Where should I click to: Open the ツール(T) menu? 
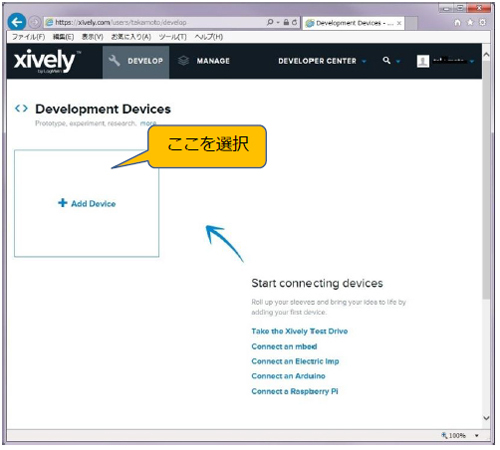[x=172, y=37]
